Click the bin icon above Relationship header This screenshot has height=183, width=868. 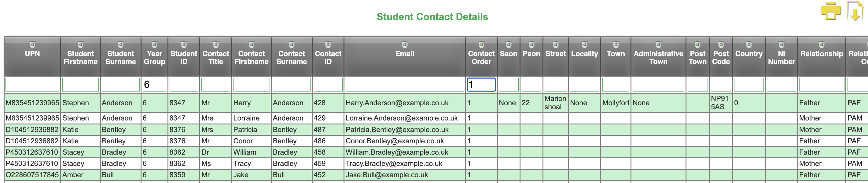tap(822, 44)
